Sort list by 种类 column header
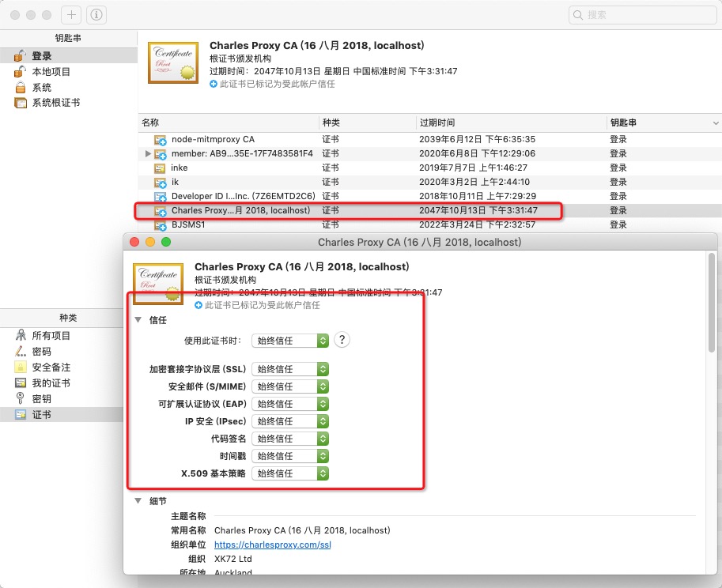This screenshot has height=588, width=722. click(x=368, y=122)
